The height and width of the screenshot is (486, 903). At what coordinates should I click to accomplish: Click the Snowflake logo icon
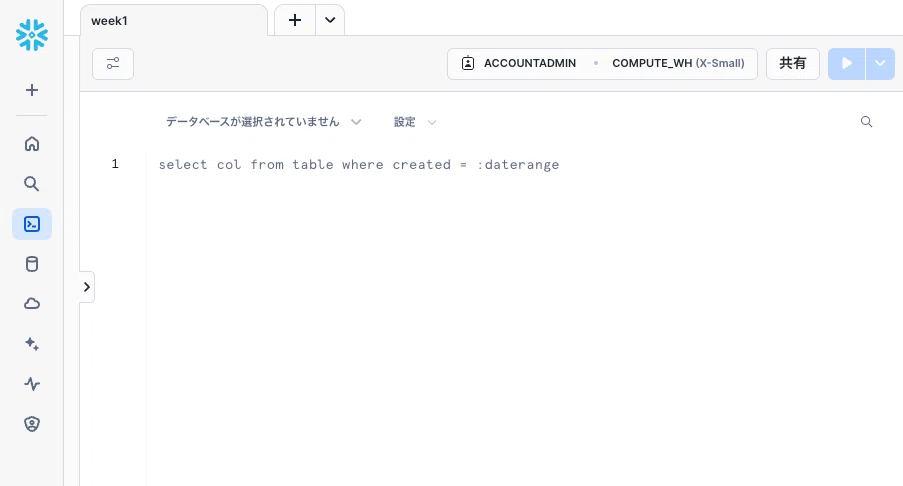click(32, 35)
